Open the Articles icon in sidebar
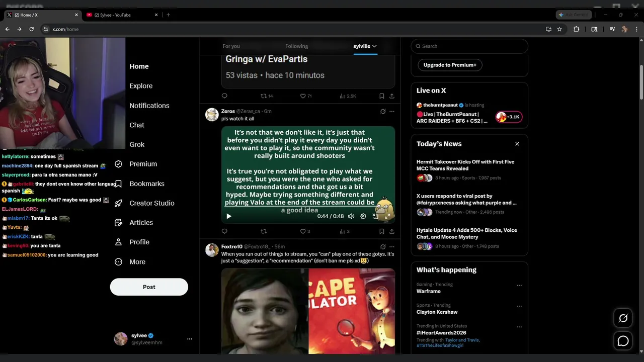644x362 pixels. click(118, 222)
